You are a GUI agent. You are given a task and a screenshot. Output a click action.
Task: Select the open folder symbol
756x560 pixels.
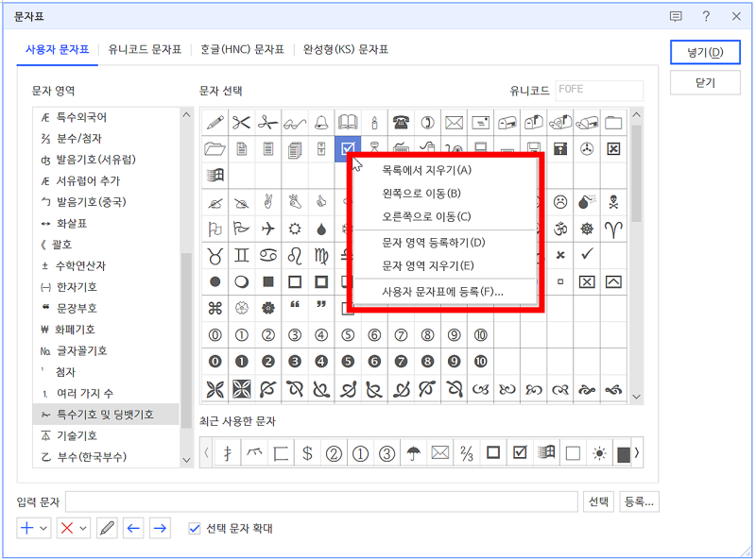click(x=215, y=149)
